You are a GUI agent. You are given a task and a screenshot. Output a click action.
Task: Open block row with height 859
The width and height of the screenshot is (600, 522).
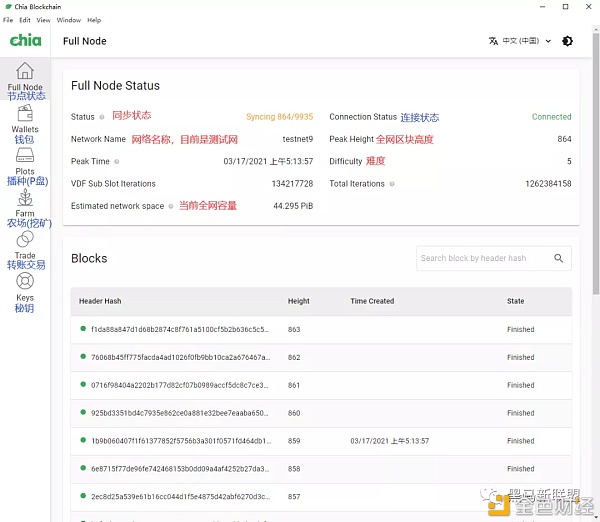point(321,441)
